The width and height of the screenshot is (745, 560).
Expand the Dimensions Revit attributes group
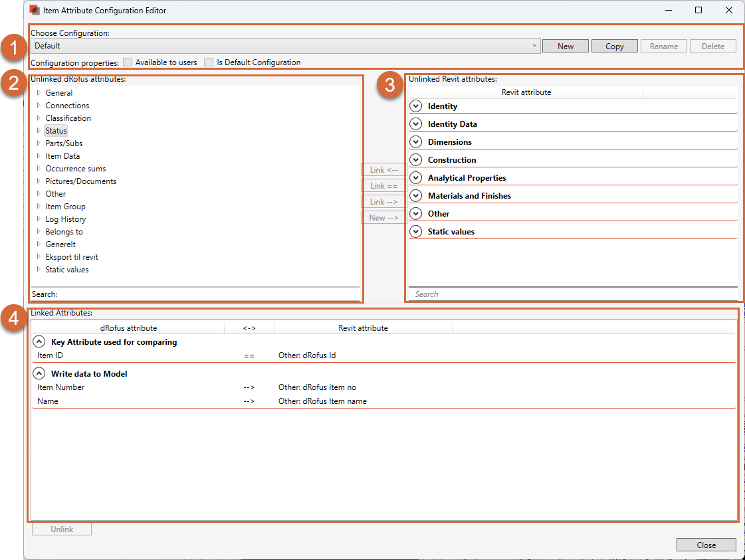pos(416,141)
